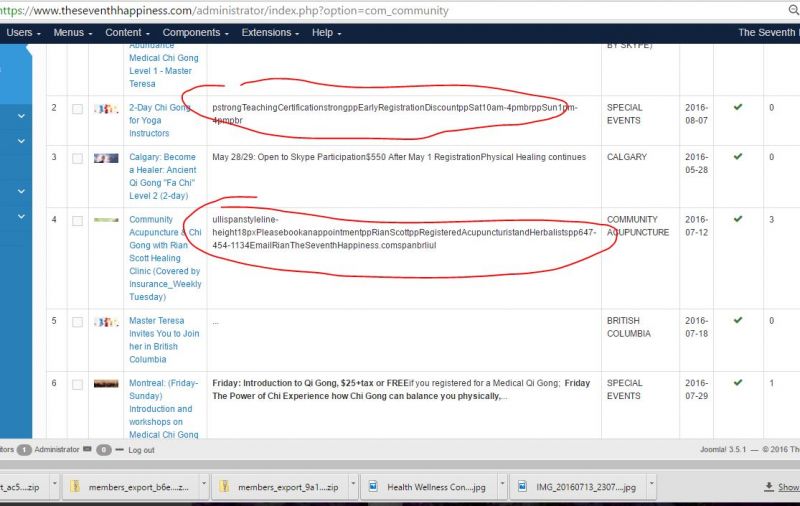Click the image icon of Health Wellness Con jpg download
800x506 pixels.
tap(373, 487)
